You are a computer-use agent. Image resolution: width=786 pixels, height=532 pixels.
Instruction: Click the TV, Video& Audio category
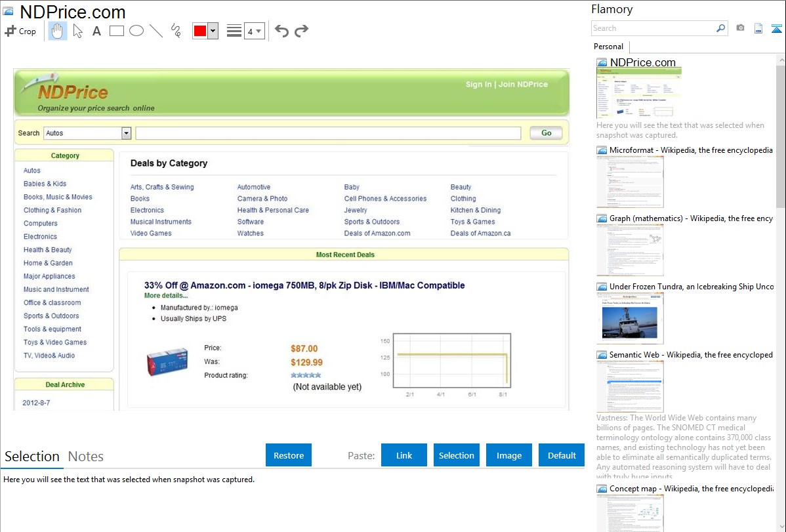pos(49,356)
